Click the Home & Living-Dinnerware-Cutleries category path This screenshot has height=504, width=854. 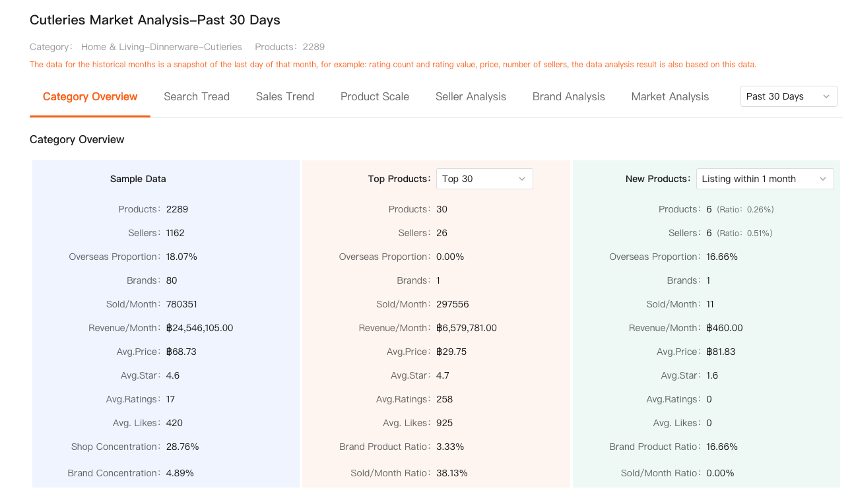coord(161,47)
